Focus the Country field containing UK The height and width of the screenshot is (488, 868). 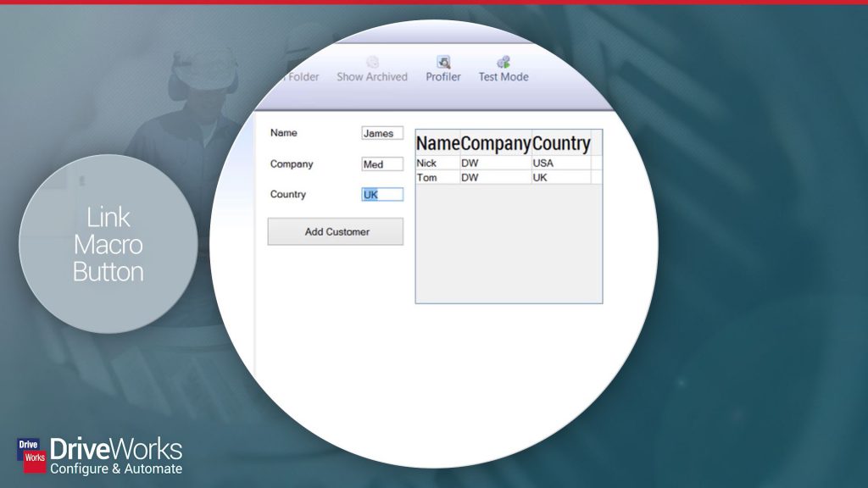pyautogui.click(x=382, y=194)
